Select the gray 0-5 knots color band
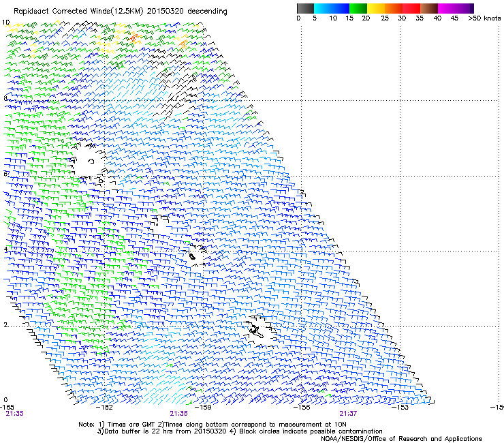 pyautogui.click(x=305, y=8)
